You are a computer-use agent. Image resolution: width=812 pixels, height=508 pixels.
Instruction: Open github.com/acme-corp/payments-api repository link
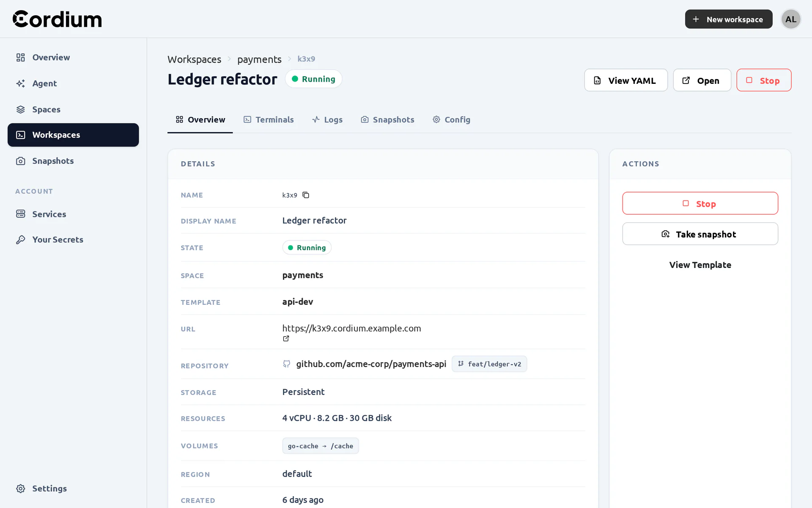(x=371, y=364)
